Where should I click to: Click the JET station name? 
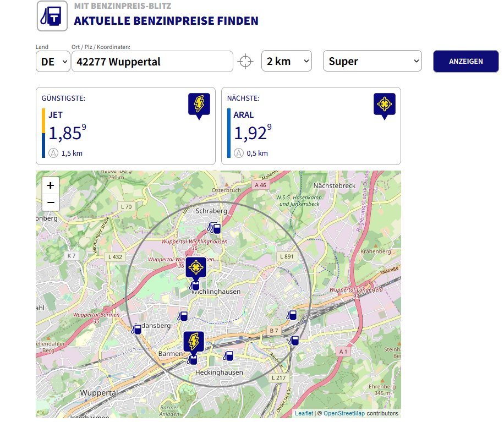[x=55, y=115]
